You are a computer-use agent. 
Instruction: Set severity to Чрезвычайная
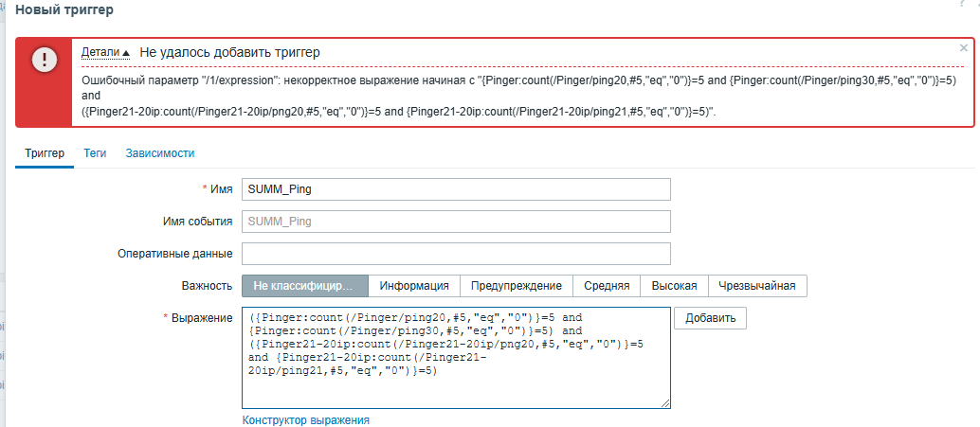tap(757, 286)
